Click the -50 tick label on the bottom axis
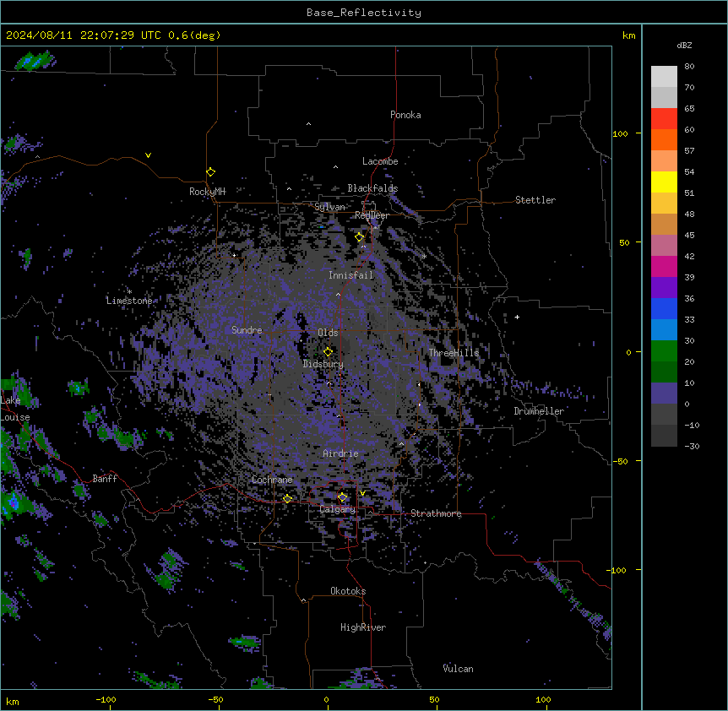This screenshot has height=711, width=728. pyautogui.click(x=215, y=699)
